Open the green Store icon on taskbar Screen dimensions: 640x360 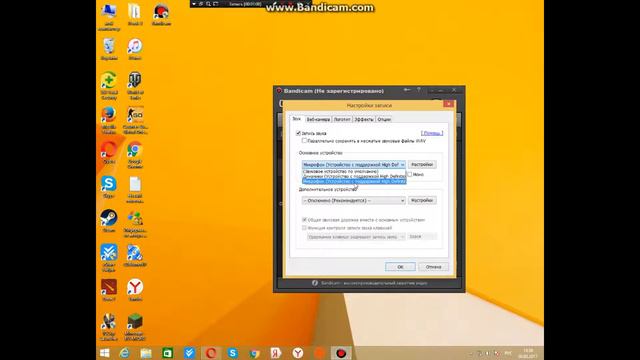tap(167, 353)
